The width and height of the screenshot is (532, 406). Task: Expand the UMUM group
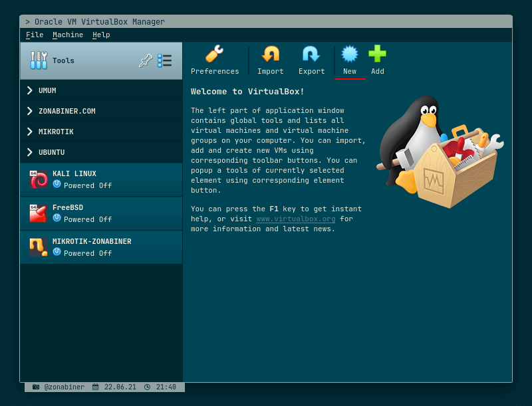tap(29, 90)
